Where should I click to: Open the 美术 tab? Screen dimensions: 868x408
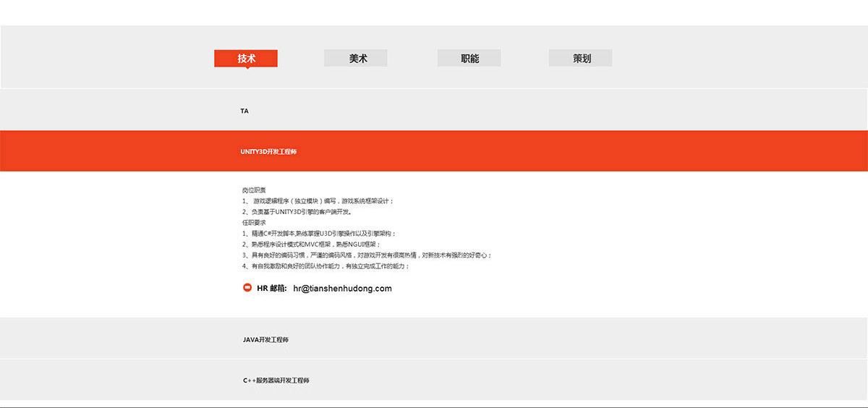click(x=356, y=58)
